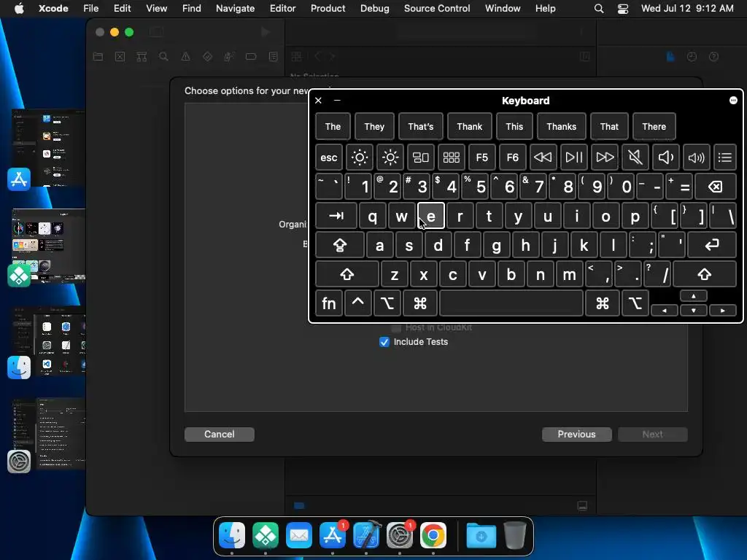Click the up arrow key
This screenshot has height=560, width=747.
click(694, 296)
